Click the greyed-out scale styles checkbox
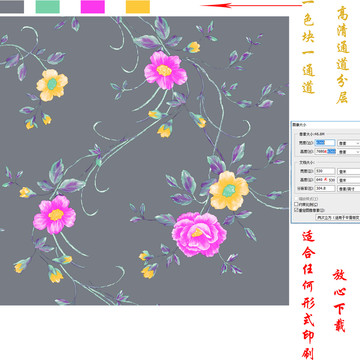The image size is (360, 360). click(x=296, y=199)
